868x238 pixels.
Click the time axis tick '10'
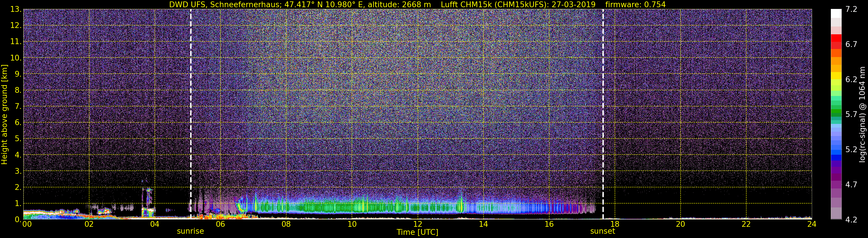click(352, 224)
